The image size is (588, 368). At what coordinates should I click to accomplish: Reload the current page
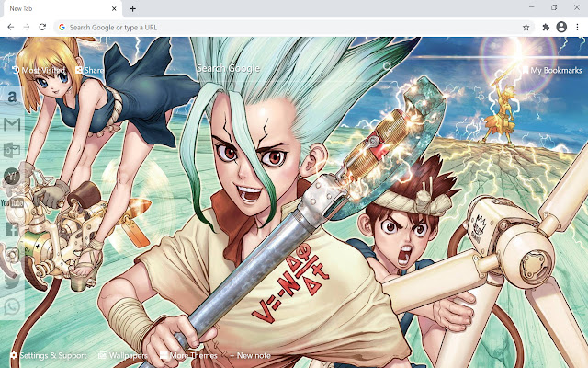coord(42,27)
